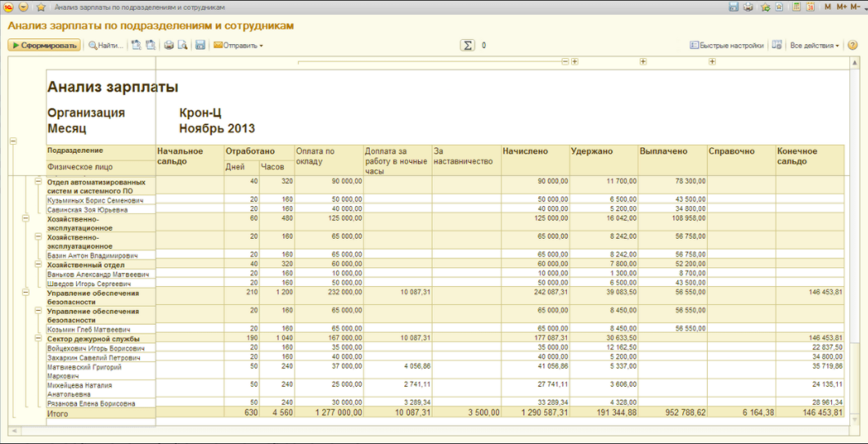This screenshot has width=868, height=444.
Task: Open the Все действия menu
Action: (814, 46)
